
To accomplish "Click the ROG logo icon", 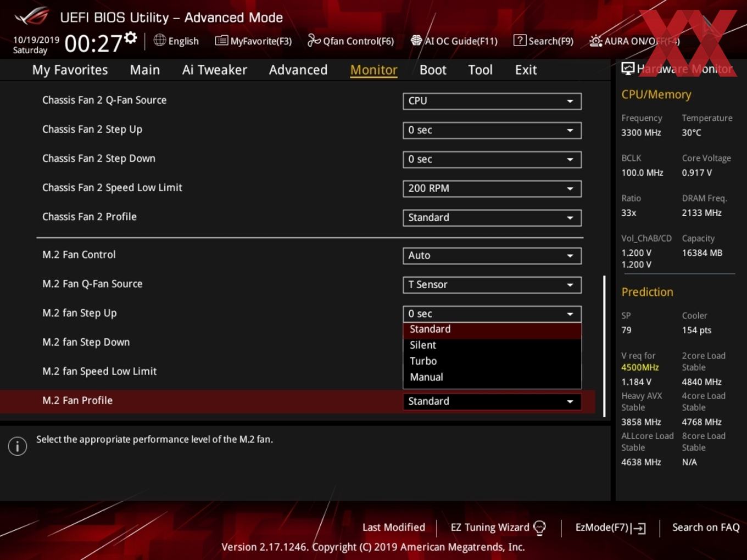I will [32, 16].
